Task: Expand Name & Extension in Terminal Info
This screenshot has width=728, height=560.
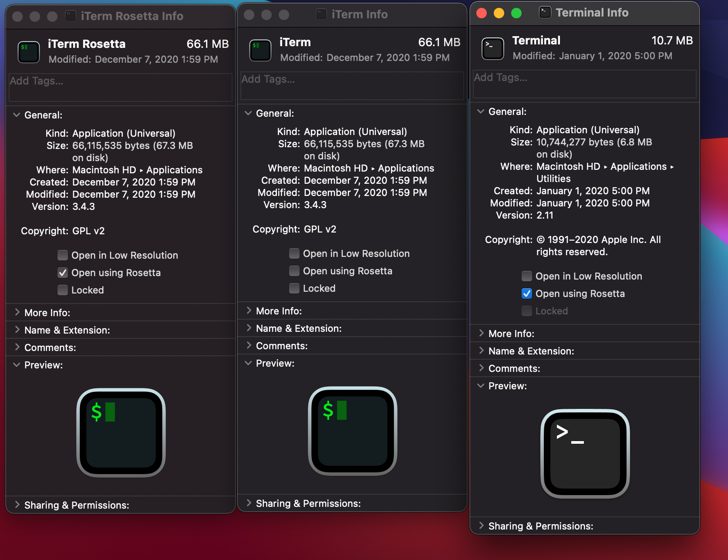Action: coord(481,351)
